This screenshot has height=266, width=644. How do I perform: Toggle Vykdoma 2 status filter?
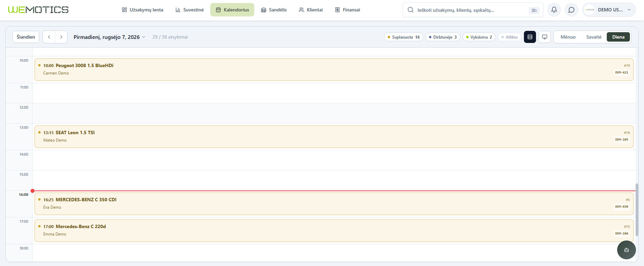[479, 37]
